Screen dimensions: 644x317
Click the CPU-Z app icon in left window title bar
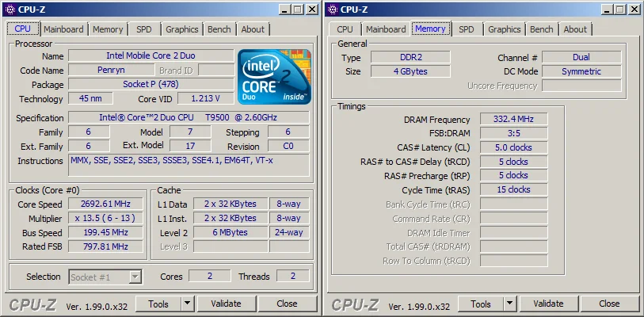coord(10,9)
